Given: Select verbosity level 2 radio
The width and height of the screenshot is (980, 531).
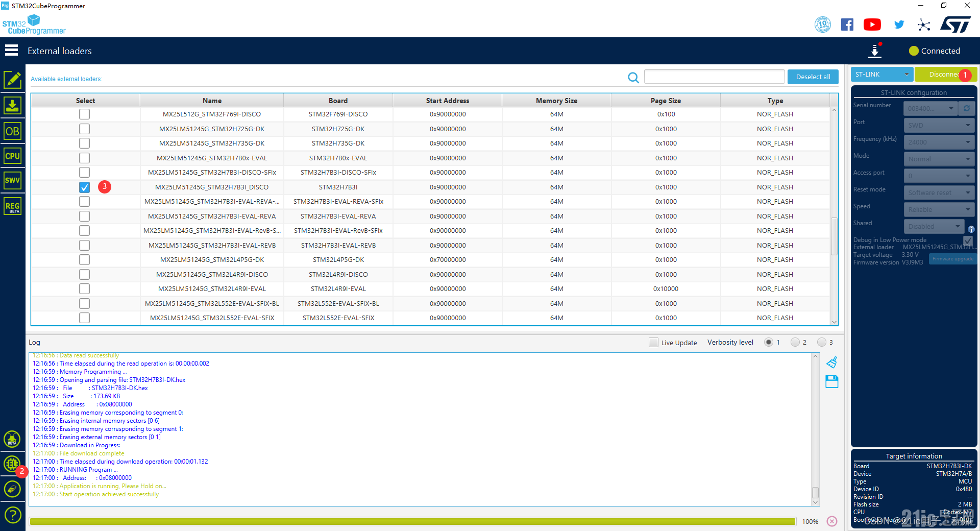Looking at the screenshot, I should pyautogui.click(x=795, y=342).
